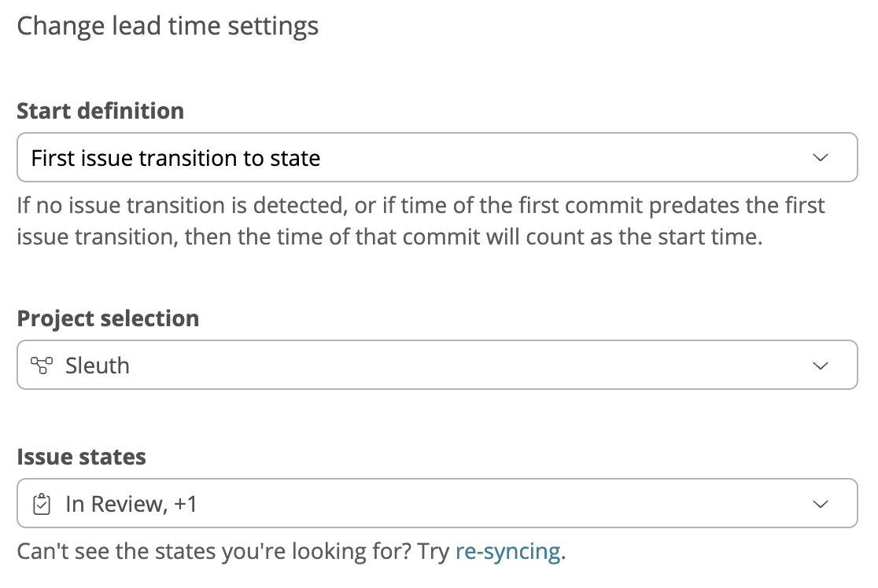878x588 pixels.
Task: Click the 'In Review, +1' value
Action: (x=131, y=504)
